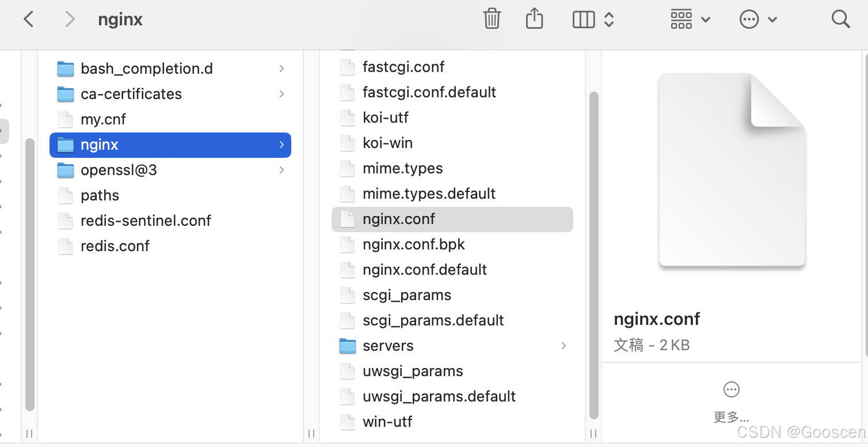Select the fastcgi.conf.default file
Screen dimensions: 868x447
429,92
